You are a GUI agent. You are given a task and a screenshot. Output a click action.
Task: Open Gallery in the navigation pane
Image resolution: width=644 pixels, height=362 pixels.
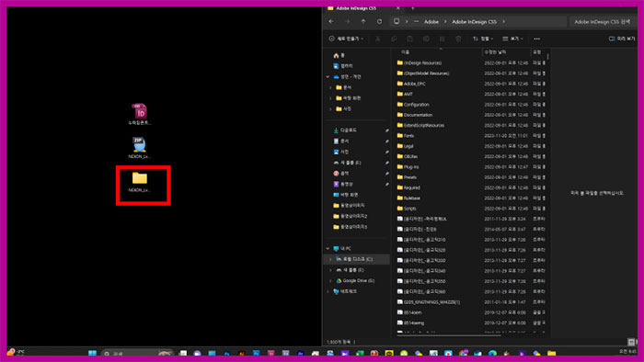(343, 66)
